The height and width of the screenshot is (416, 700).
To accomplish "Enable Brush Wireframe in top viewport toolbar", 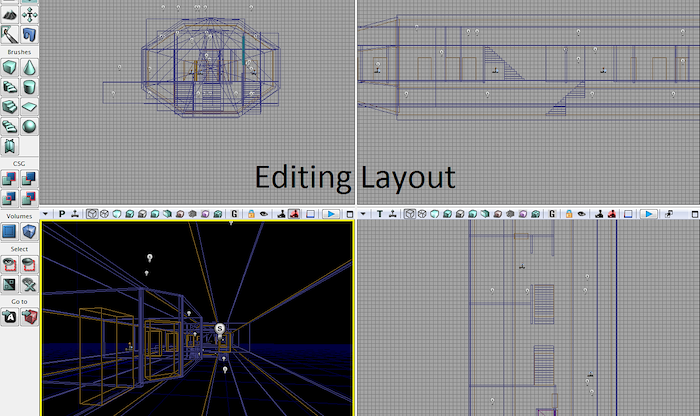I will 410,214.
